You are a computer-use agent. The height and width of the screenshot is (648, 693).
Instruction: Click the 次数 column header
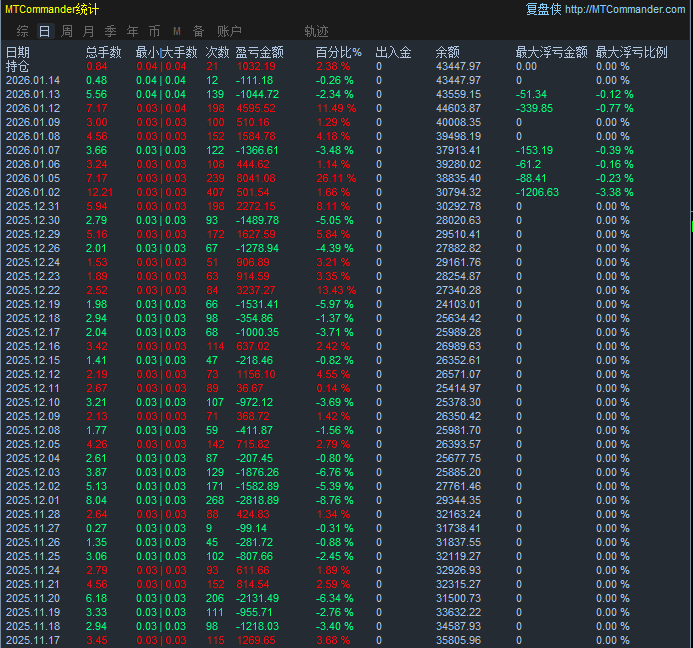[x=217, y=52]
